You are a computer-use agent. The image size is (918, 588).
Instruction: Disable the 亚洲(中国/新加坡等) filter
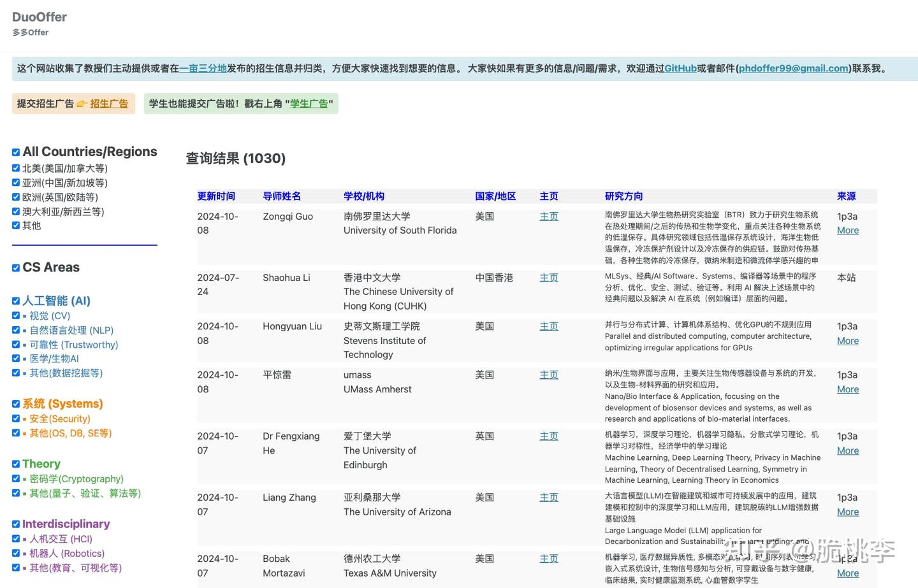tap(16, 182)
